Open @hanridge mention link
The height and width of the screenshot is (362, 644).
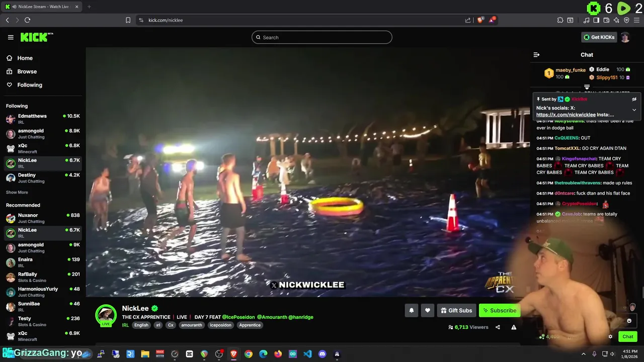301,317
